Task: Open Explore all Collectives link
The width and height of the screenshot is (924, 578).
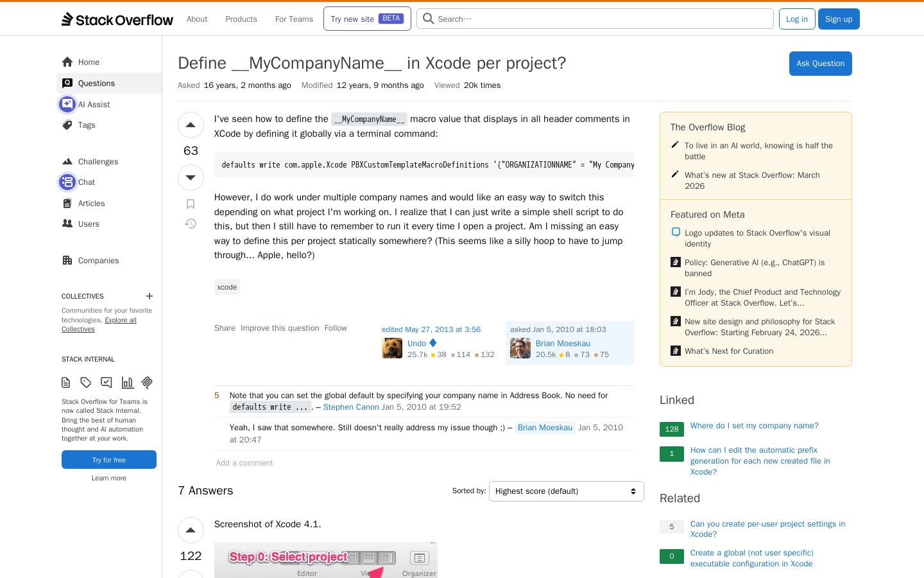Action: click(99, 324)
